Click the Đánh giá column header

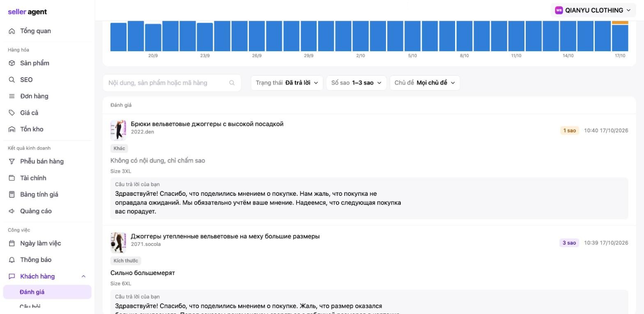click(121, 105)
